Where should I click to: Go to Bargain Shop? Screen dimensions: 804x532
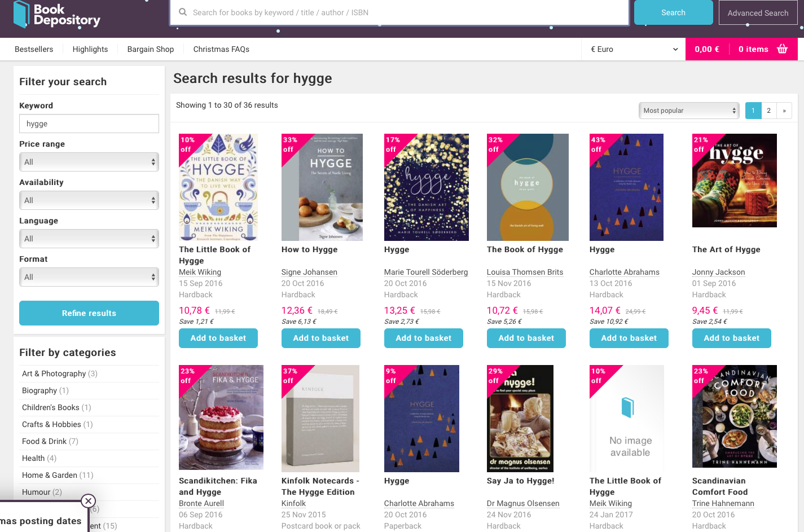click(x=151, y=49)
